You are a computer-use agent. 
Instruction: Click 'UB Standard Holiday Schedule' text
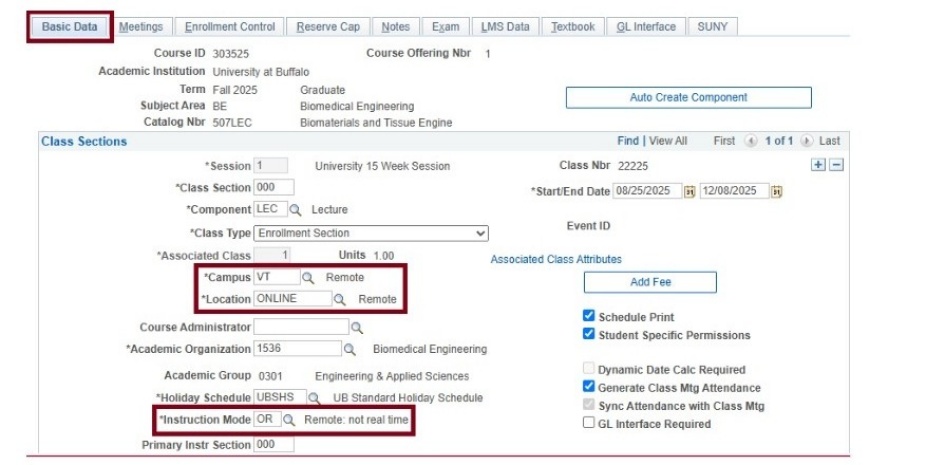coord(408,398)
